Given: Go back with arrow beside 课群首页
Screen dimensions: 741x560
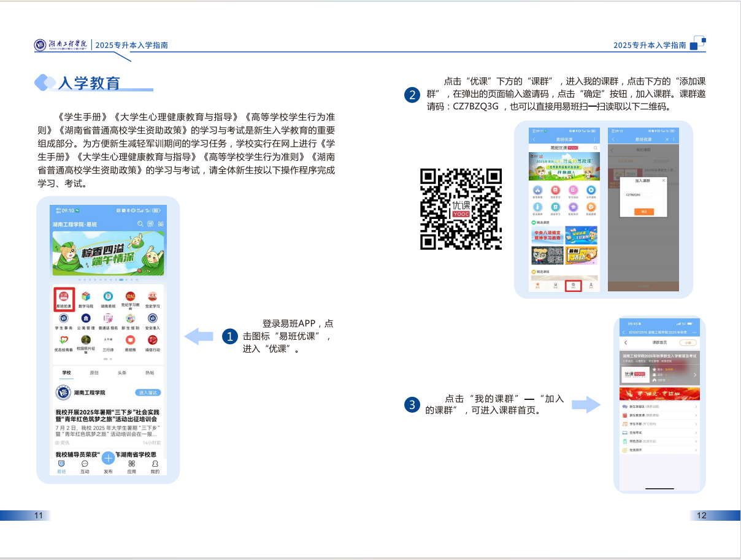Looking at the screenshot, I should pyautogui.click(x=626, y=342).
